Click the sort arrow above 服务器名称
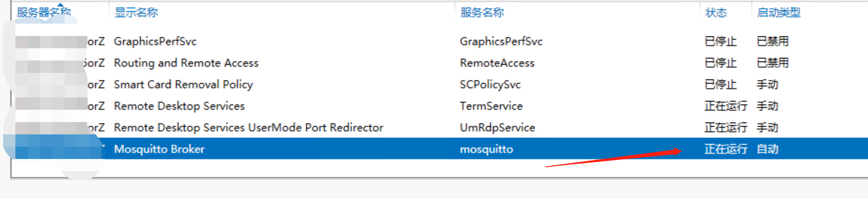Image resolution: width=868 pixels, height=199 pixels. point(61,5)
